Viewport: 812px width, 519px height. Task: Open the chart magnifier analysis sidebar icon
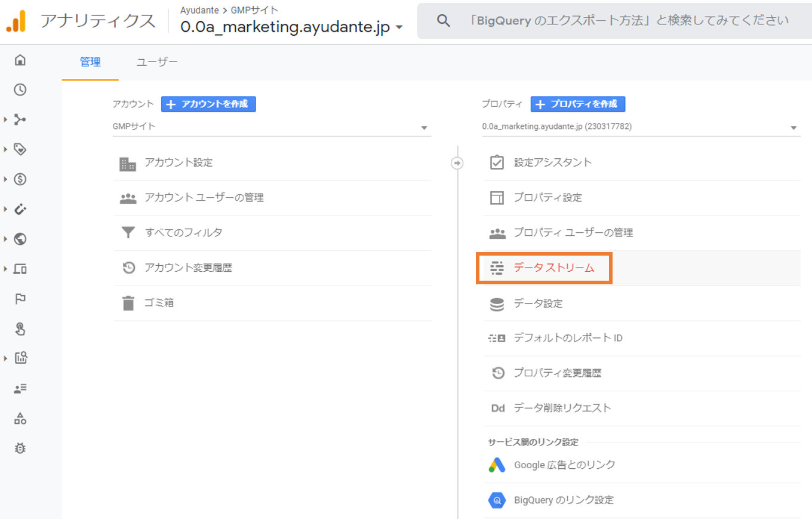(x=20, y=358)
